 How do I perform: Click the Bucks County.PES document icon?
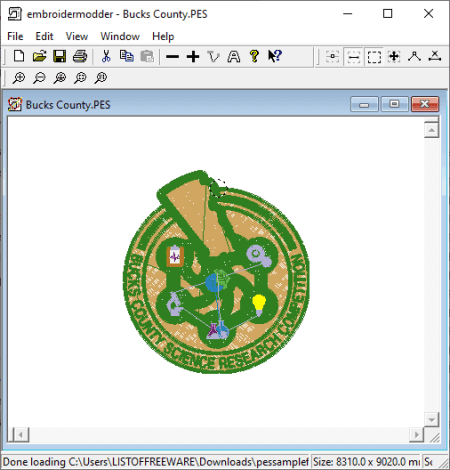pyautogui.click(x=15, y=104)
